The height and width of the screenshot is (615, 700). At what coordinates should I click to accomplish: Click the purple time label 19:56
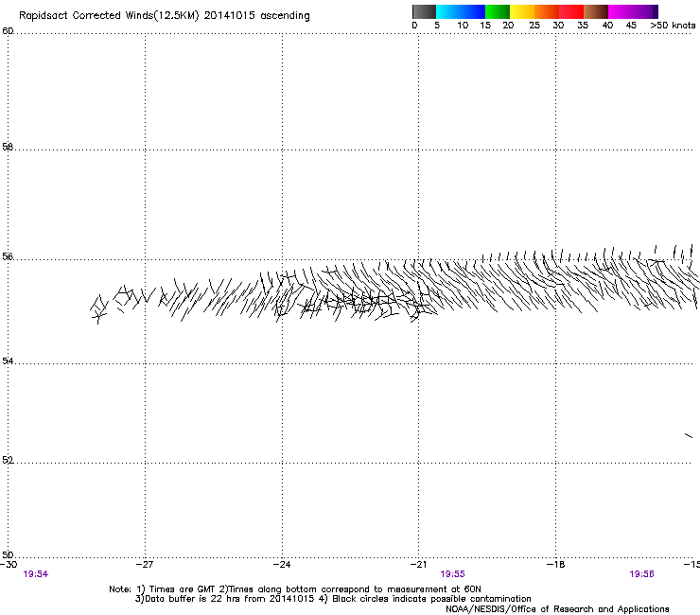click(x=642, y=574)
